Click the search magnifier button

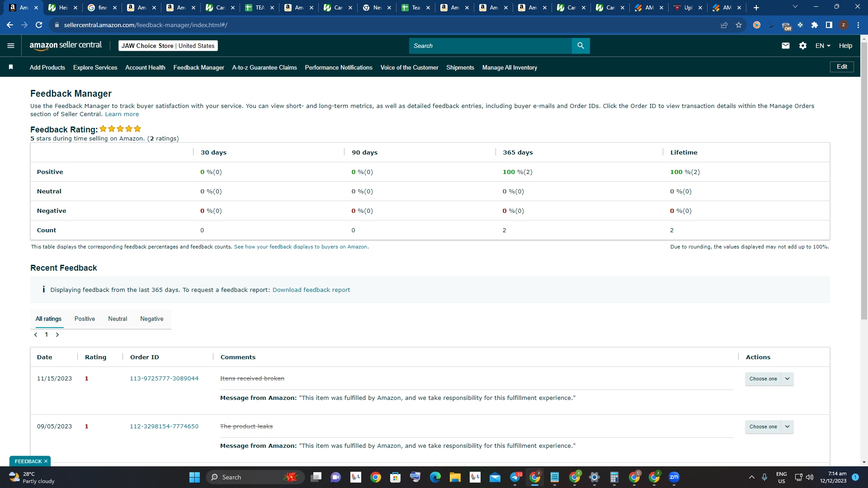pos(580,46)
